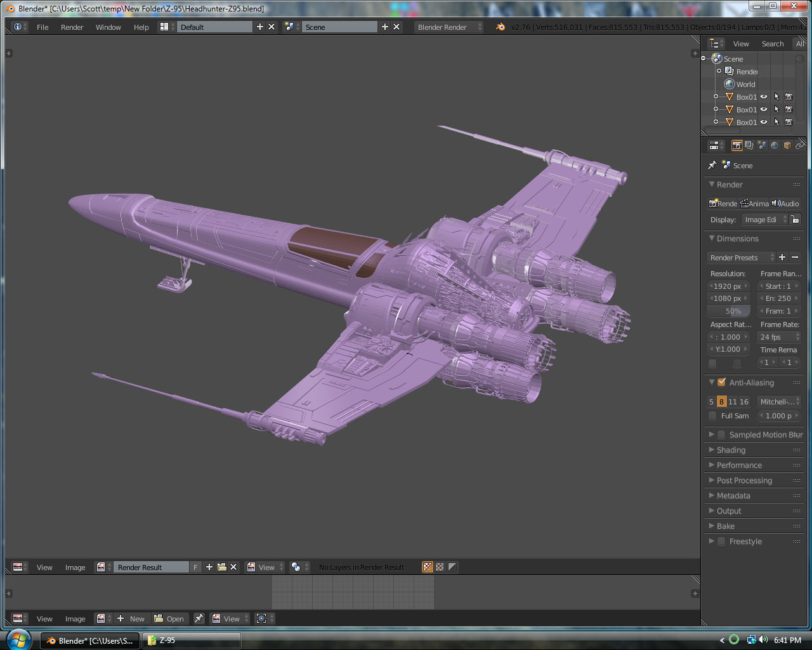The width and height of the screenshot is (812, 650).
Task: Click the screen layout browse icon
Action: click(166, 27)
